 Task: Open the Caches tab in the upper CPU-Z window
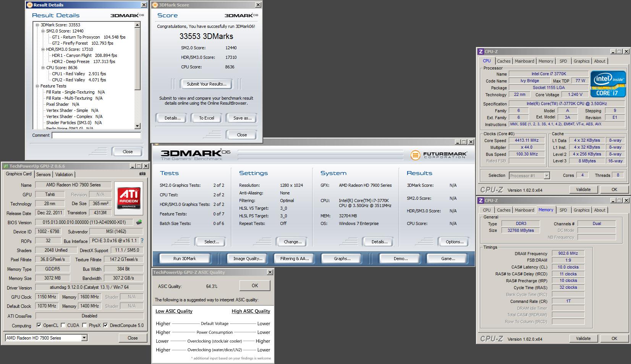pos(503,61)
